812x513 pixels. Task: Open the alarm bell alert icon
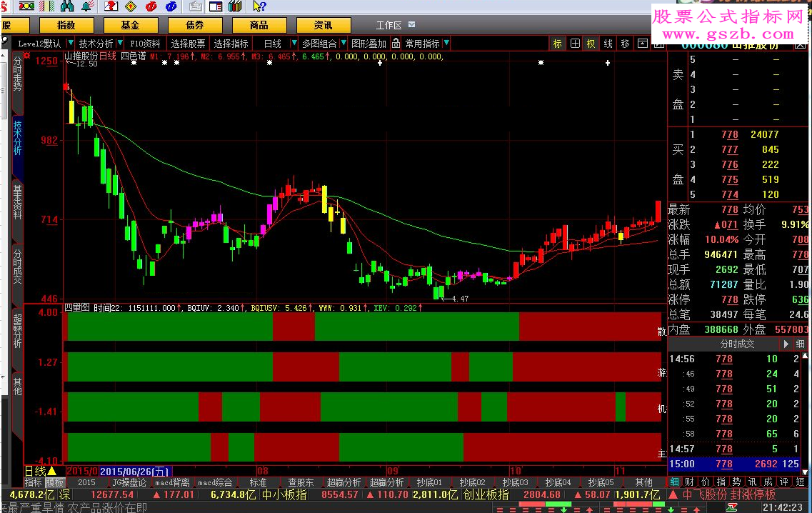click(x=88, y=6)
